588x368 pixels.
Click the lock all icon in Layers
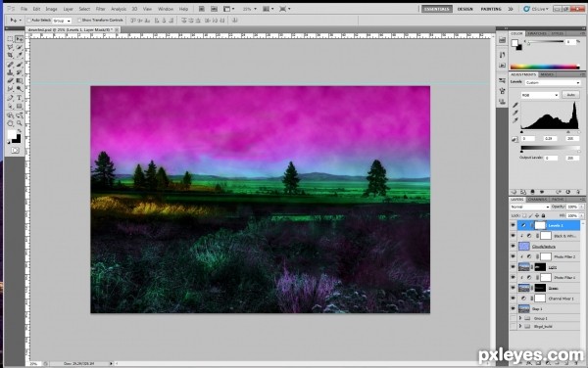543,215
